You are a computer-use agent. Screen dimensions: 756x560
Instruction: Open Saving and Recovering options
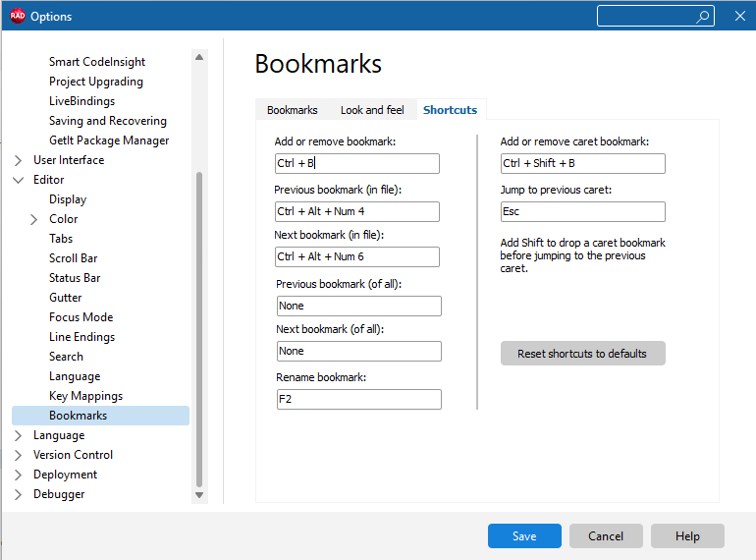click(108, 121)
